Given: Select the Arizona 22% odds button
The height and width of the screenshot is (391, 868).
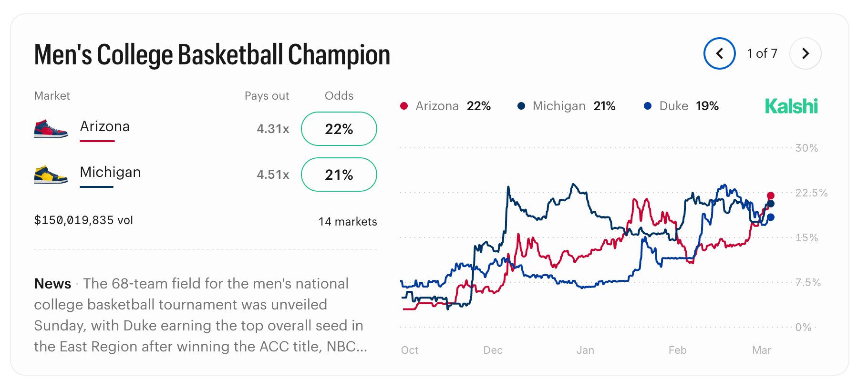Looking at the screenshot, I should (339, 129).
